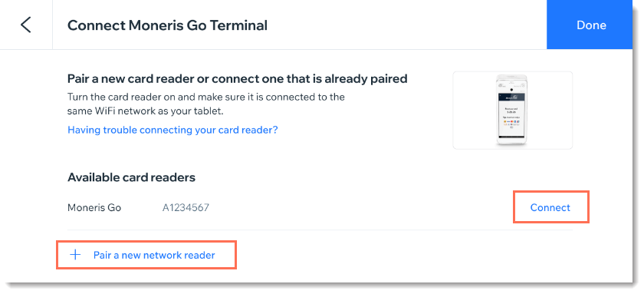Screen dimensions: 644x294
Task: Click the 'Pair a new card reader' heading
Action: coord(238,78)
